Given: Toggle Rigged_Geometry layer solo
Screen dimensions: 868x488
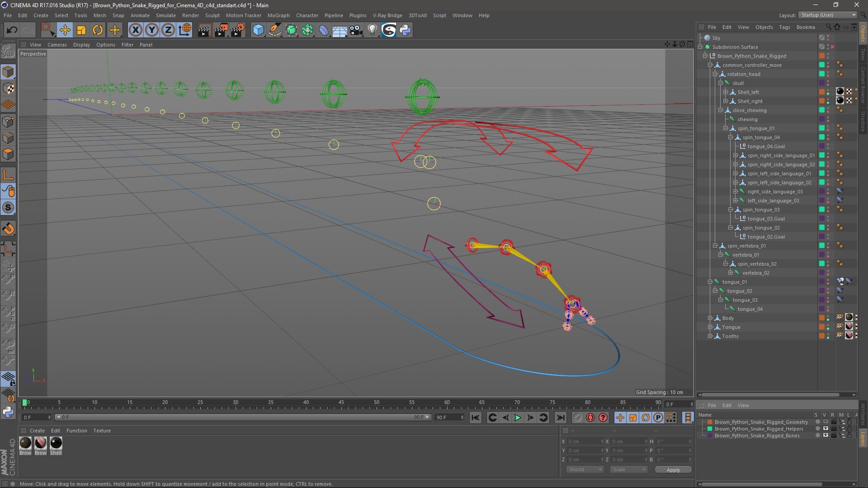Looking at the screenshot, I should tap(817, 422).
